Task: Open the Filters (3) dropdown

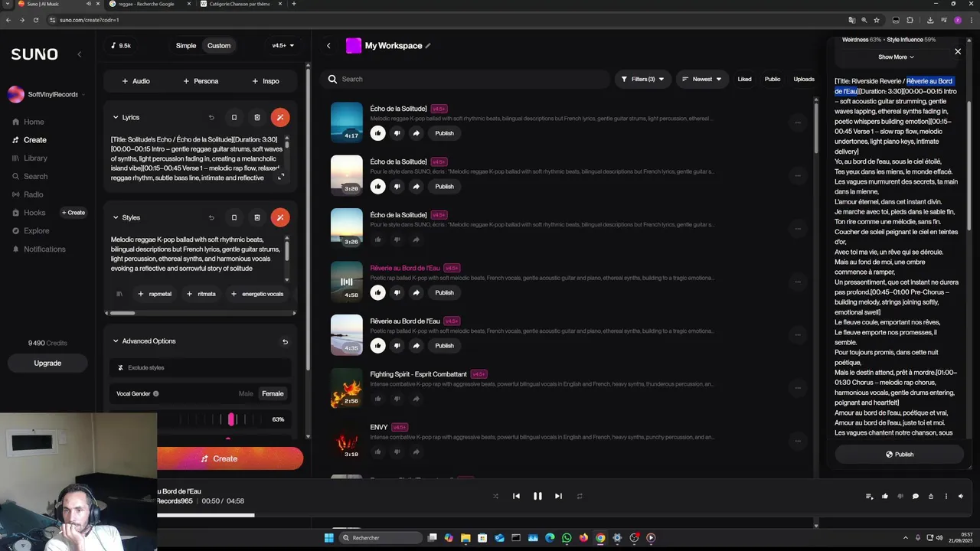Action: 642,79
